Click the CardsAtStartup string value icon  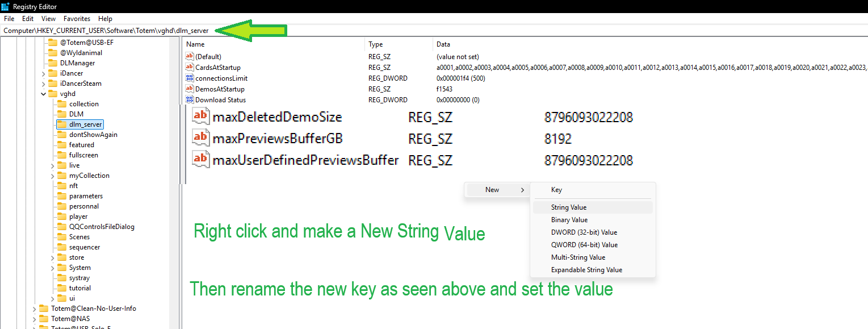pos(190,68)
